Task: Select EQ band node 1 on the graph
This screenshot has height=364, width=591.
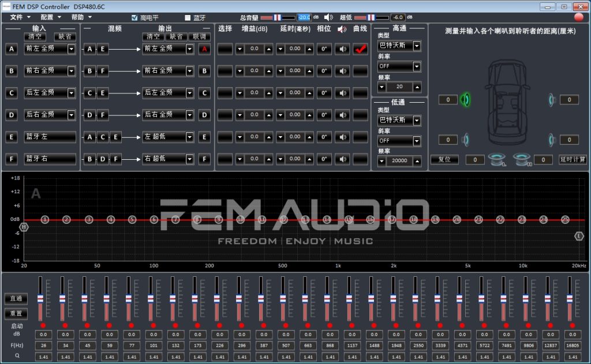Action: [45, 219]
